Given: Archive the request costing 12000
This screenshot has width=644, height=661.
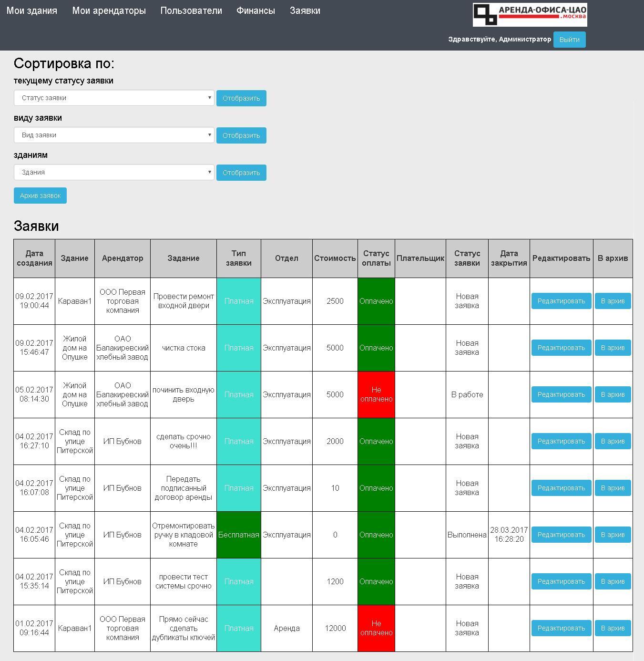Looking at the screenshot, I should click(x=613, y=628).
